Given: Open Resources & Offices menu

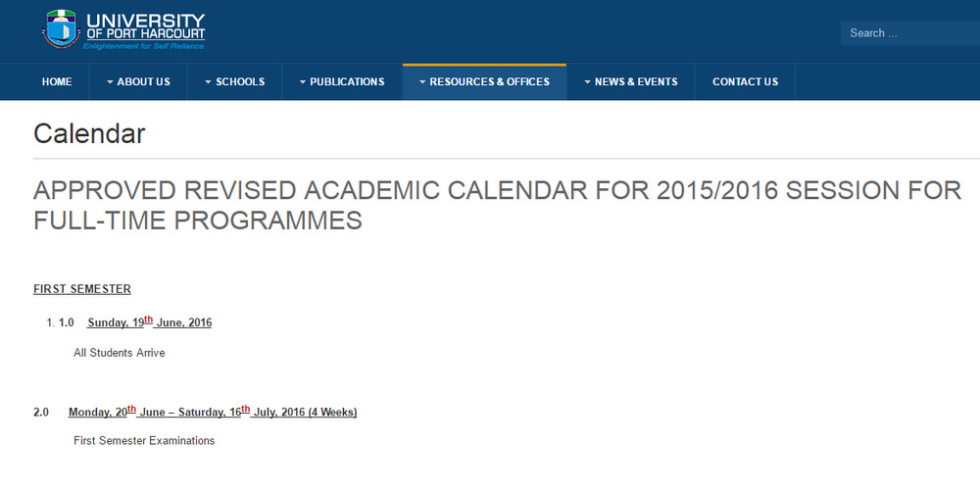Looking at the screenshot, I should 484,82.
